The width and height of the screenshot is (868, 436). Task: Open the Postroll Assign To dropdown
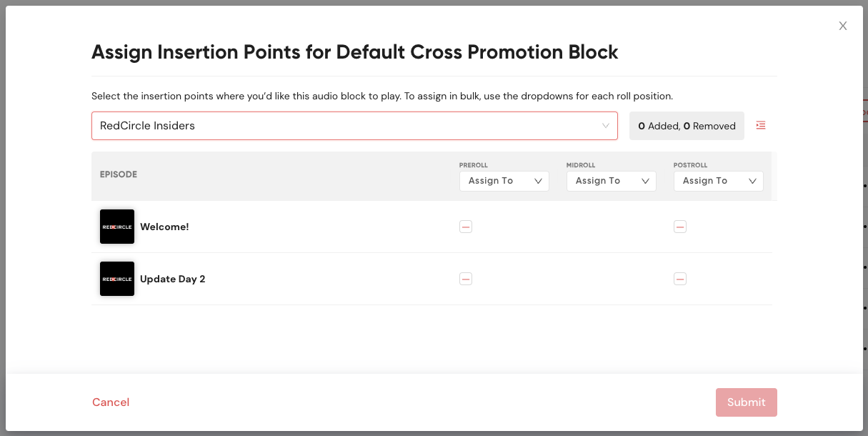coord(719,181)
